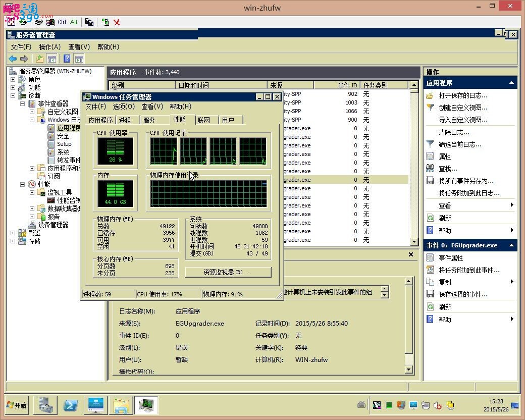
Task: Click the description box stepper up arrow
Action: [385, 289]
